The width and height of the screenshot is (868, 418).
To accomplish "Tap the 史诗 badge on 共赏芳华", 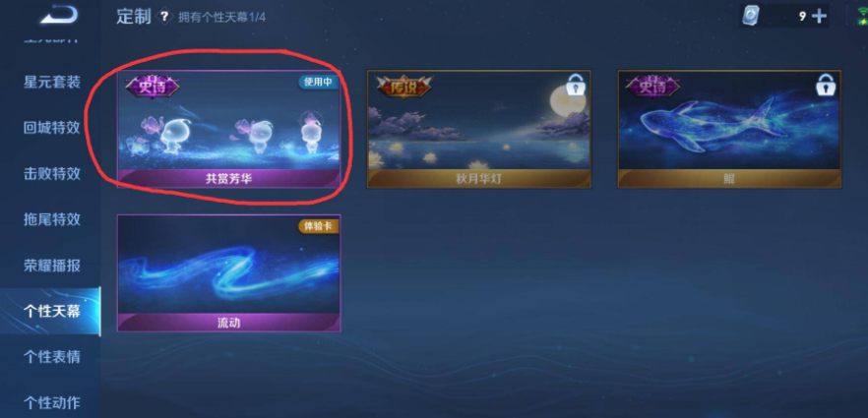I will click(x=153, y=87).
